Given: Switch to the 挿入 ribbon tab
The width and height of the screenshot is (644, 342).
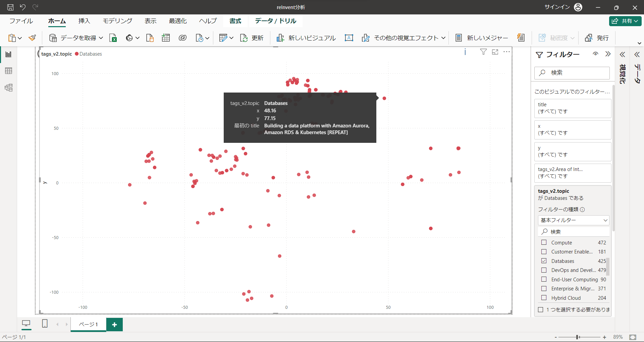Looking at the screenshot, I should coord(84,21).
